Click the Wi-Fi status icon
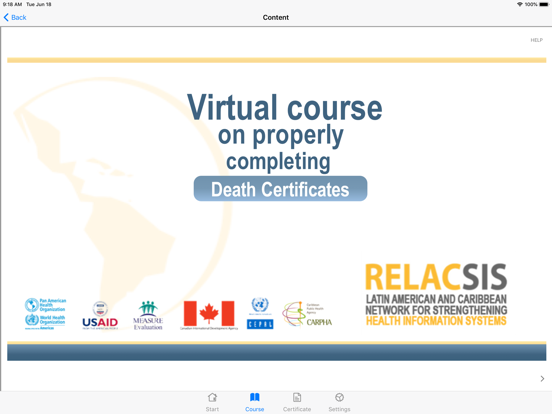Screen dimensions: 552x414 pyautogui.click(x=520, y=4)
